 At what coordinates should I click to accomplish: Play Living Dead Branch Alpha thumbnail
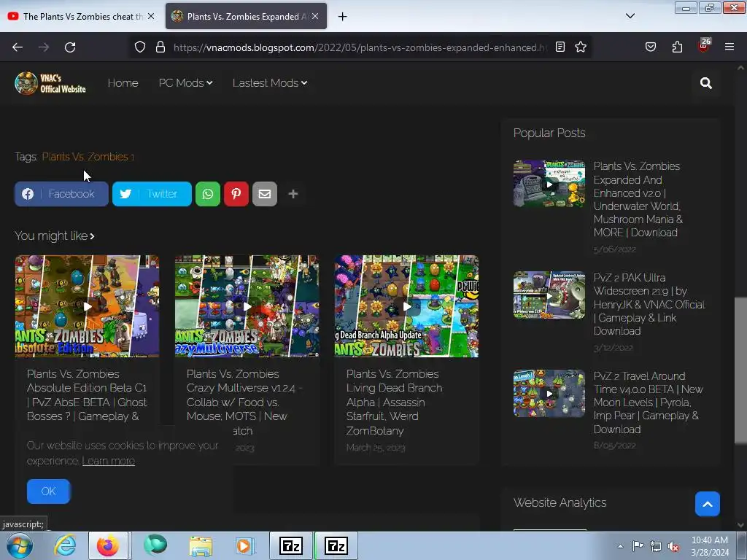(406, 306)
